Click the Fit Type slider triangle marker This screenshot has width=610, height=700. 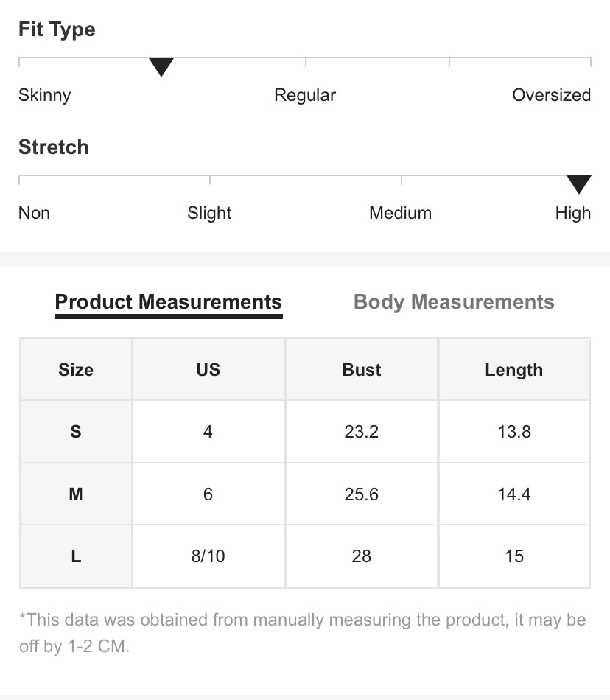click(x=161, y=68)
